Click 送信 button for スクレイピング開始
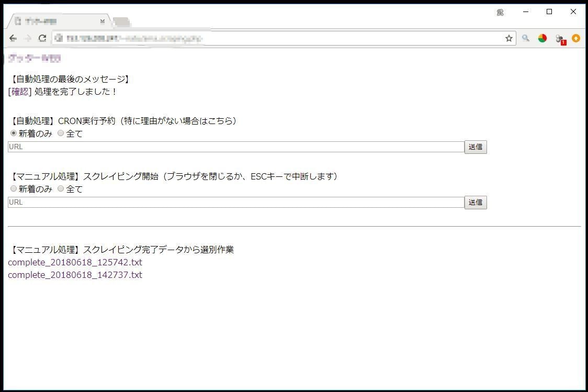This screenshot has height=392, width=588. (476, 203)
